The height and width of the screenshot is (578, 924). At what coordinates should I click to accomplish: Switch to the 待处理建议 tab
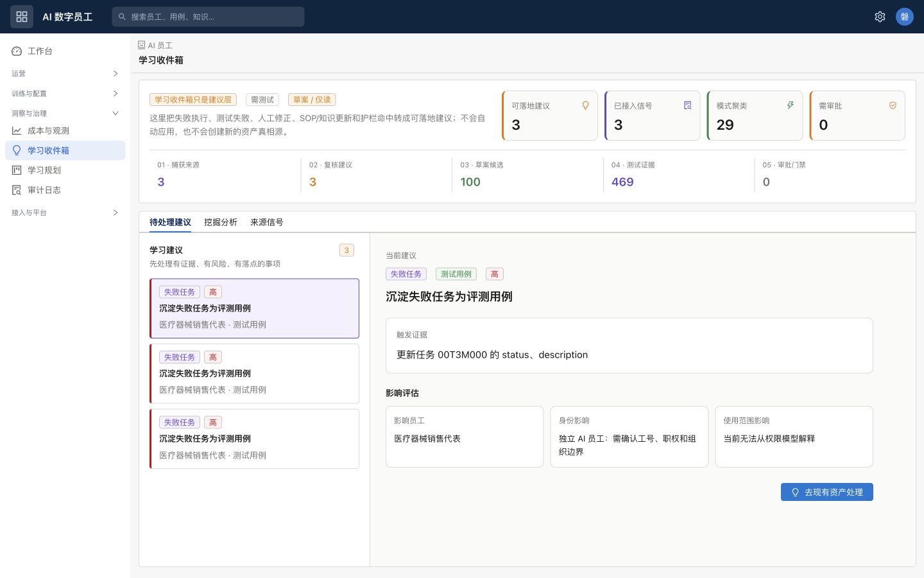point(170,222)
